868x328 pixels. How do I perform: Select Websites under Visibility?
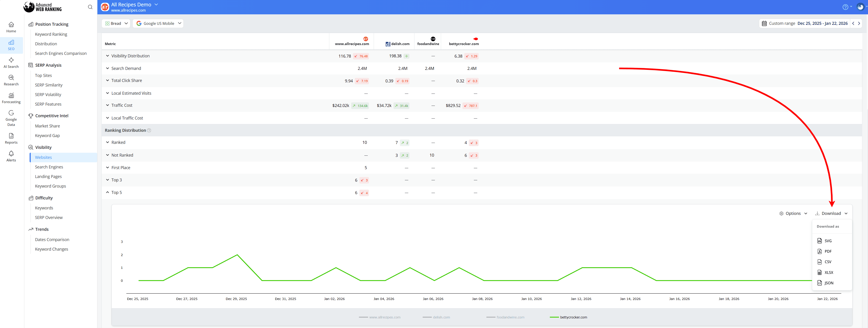coord(64,158)
